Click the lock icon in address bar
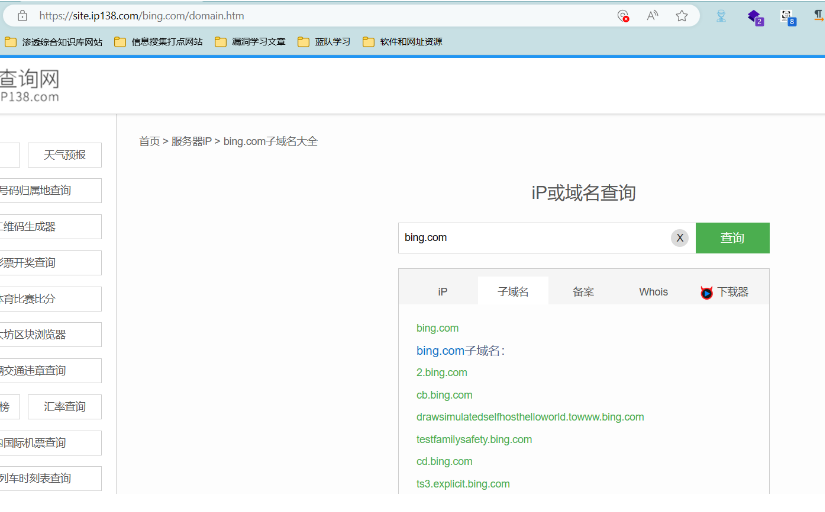Screen dimensions: 825x512 click(x=23, y=16)
